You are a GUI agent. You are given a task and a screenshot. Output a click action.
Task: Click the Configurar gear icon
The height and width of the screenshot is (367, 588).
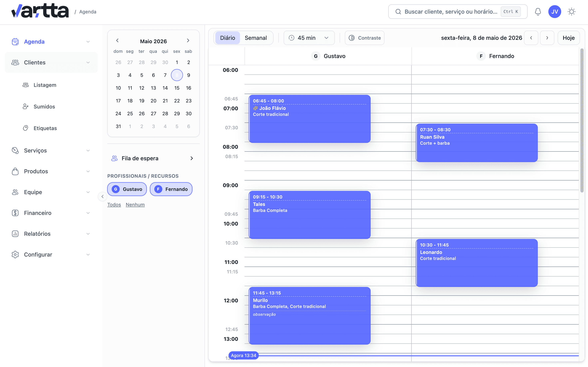point(15,255)
